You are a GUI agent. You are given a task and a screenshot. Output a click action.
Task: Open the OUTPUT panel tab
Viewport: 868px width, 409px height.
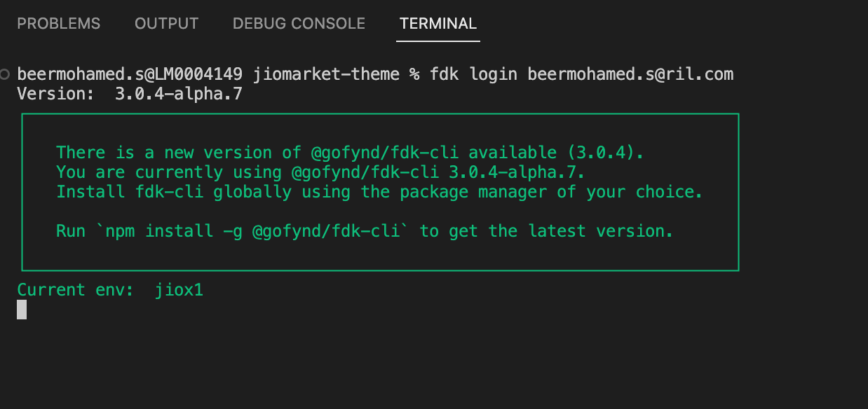[x=167, y=24]
